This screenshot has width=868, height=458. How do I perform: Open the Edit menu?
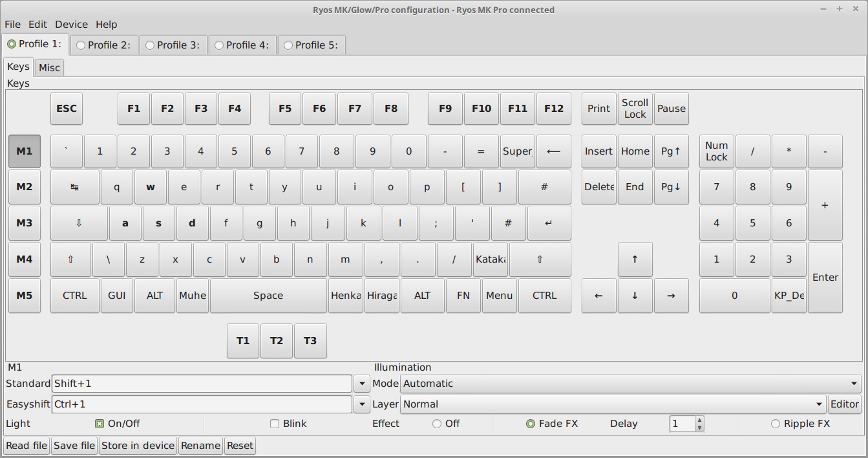point(37,24)
